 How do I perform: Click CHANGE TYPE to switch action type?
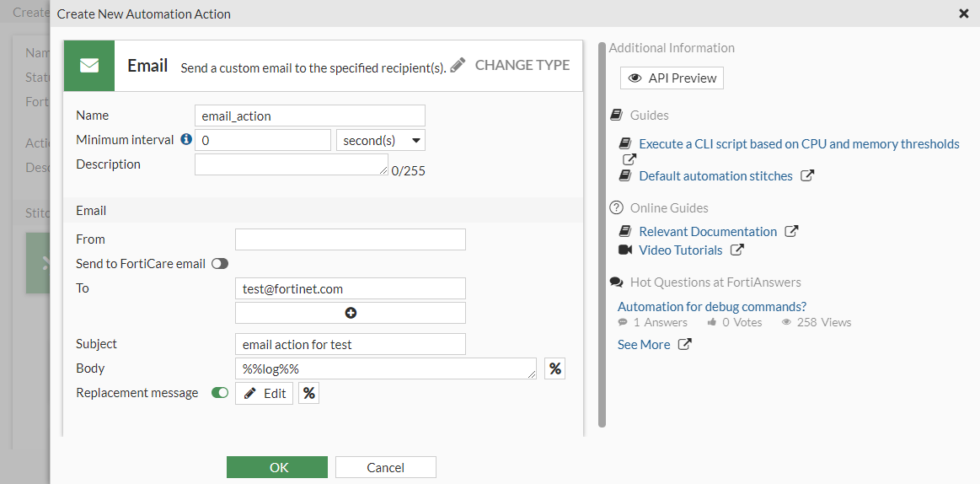510,65
